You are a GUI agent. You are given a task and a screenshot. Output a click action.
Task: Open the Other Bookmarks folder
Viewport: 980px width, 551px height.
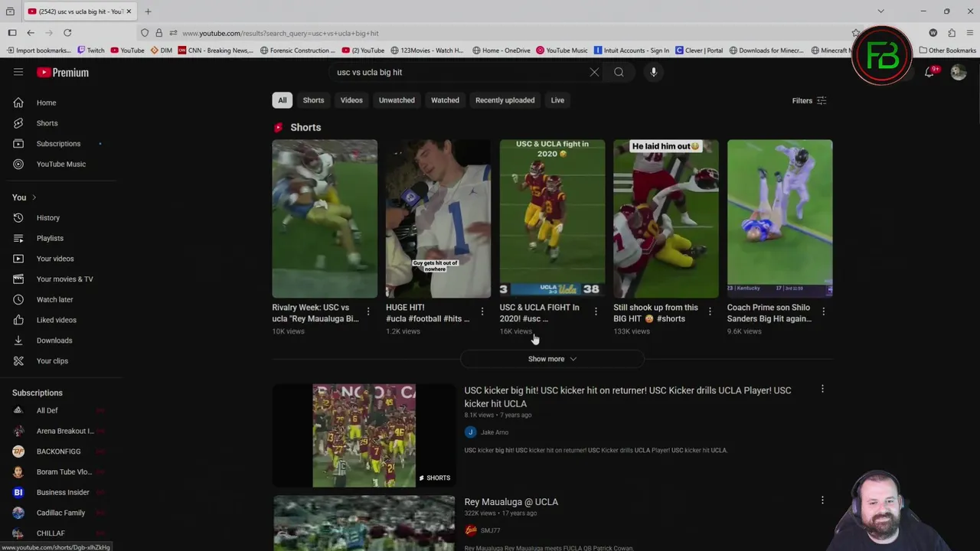tap(947, 51)
